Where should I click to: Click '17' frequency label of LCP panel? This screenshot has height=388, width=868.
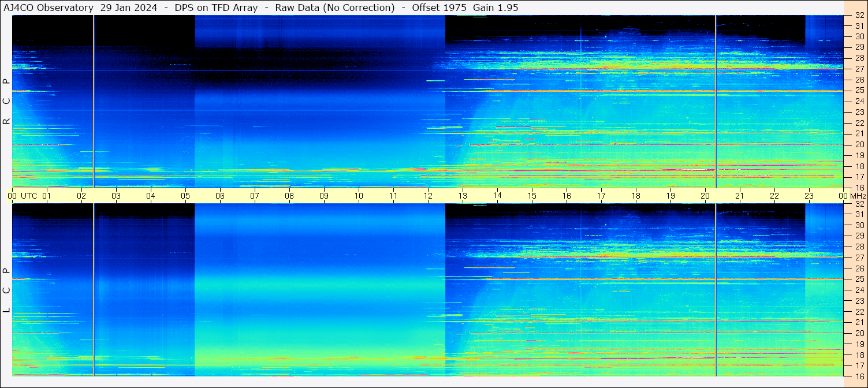coord(859,365)
